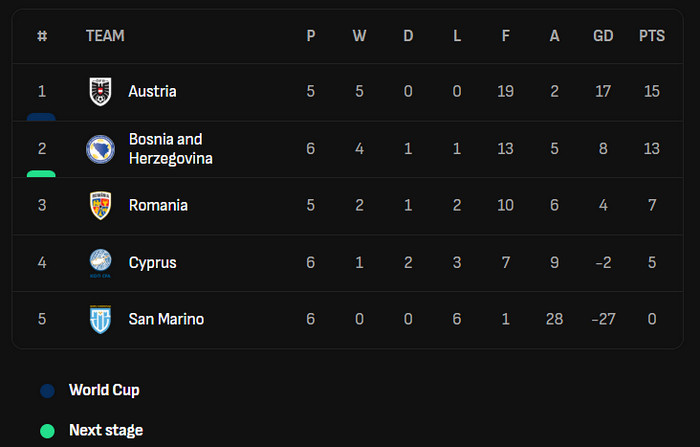Click the W column header

[x=359, y=36]
